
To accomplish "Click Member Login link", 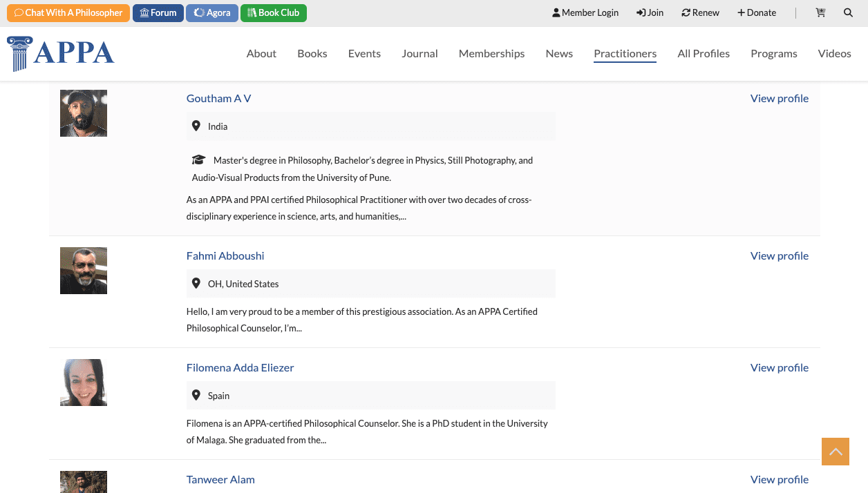I will [x=585, y=12].
